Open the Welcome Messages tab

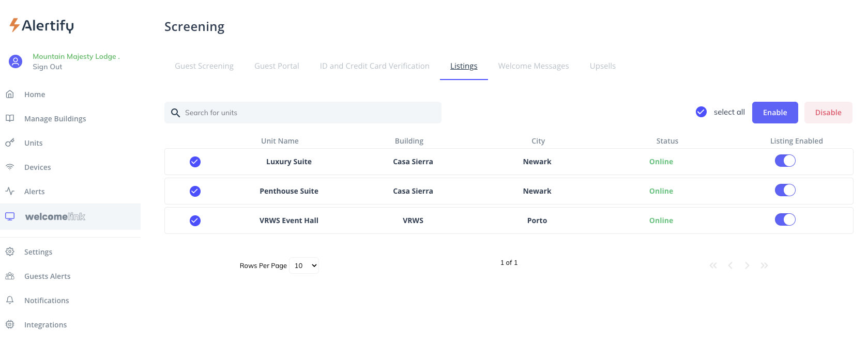click(533, 66)
